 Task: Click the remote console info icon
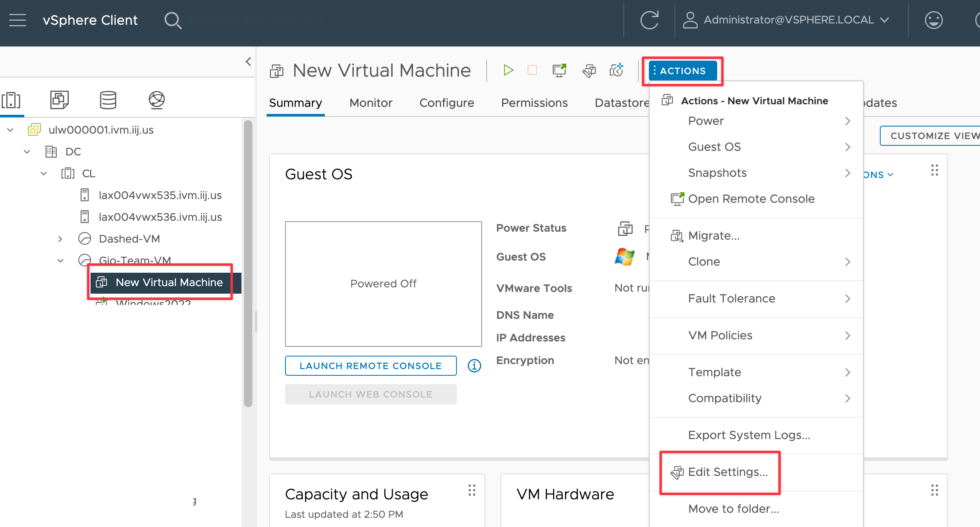click(x=474, y=366)
